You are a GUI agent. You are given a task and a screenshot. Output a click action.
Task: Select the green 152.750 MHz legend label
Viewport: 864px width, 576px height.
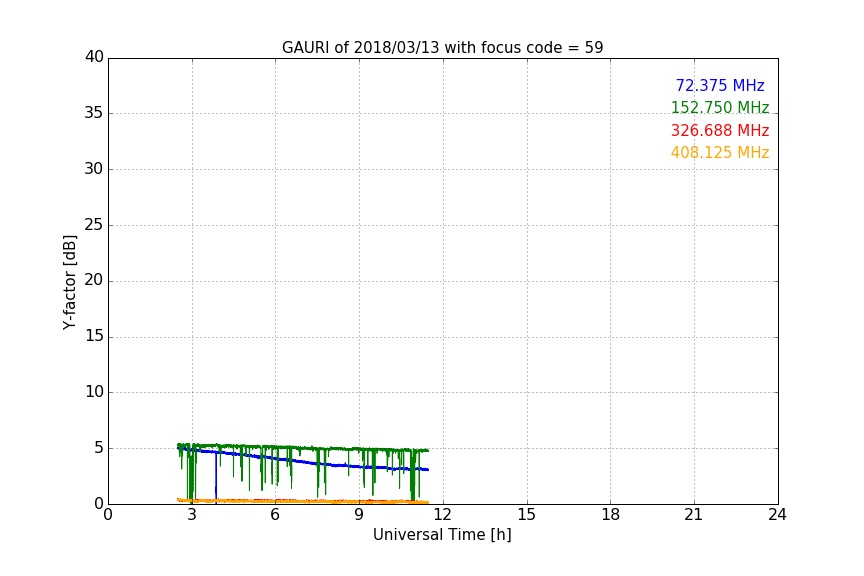point(720,107)
